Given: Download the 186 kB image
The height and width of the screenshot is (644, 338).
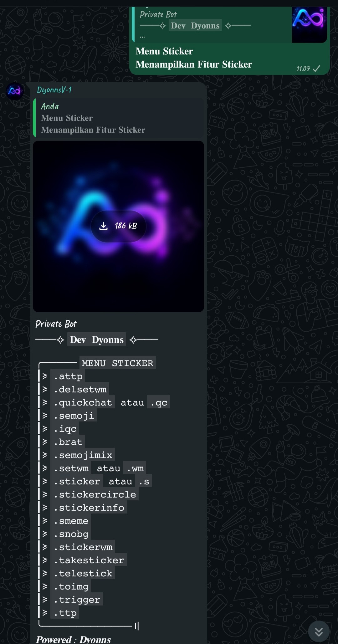Looking at the screenshot, I should 118,226.
